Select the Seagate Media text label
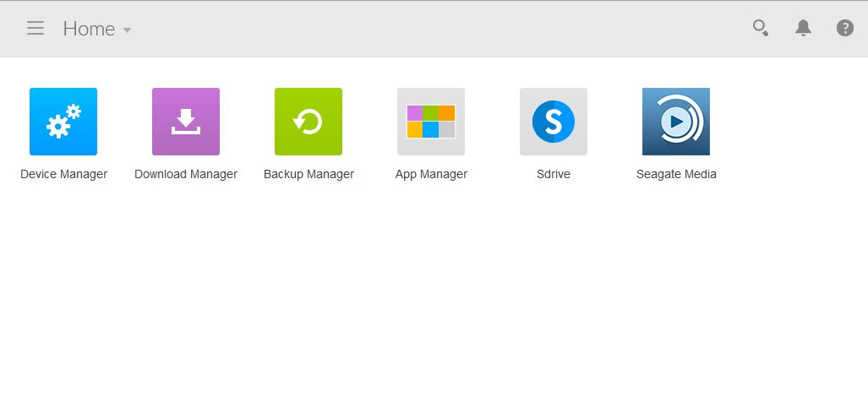The image size is (868, 418). [x=676, y=174]
